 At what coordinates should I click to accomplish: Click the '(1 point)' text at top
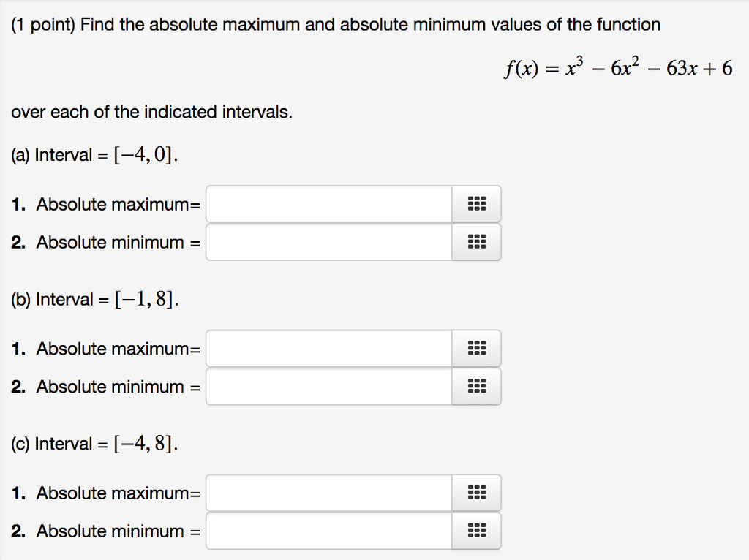[43, 24]
